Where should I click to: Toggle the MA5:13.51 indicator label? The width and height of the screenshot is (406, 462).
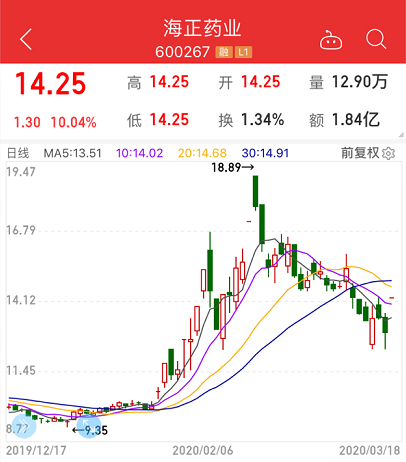(73, 153)
